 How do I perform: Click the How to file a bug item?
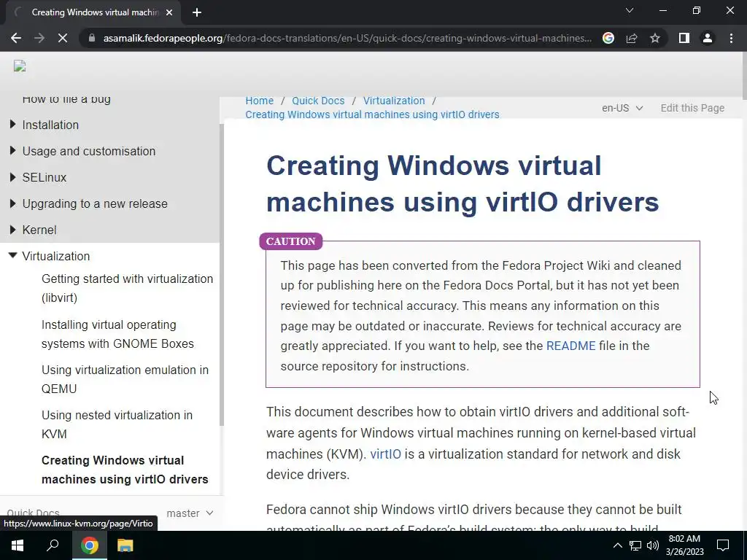pyautogui.click(x=66, y=99)
